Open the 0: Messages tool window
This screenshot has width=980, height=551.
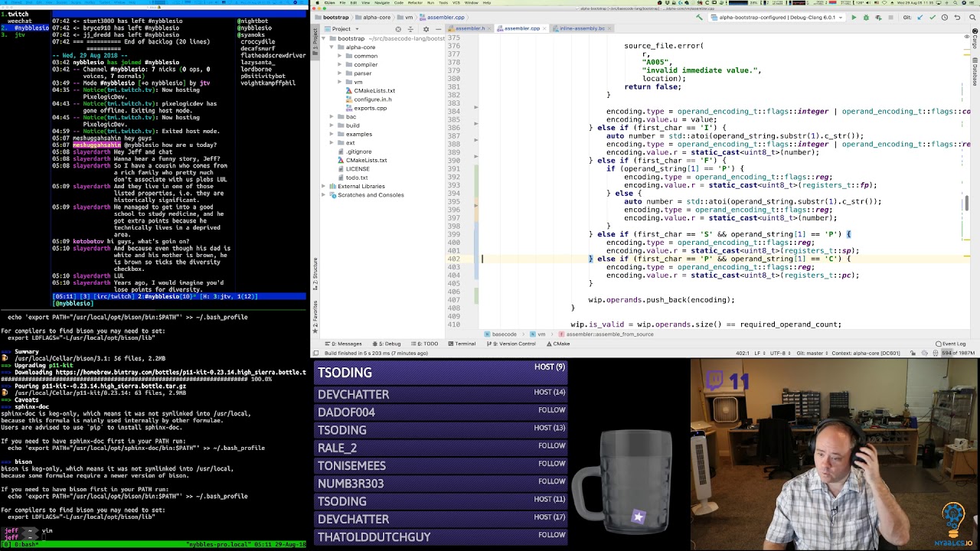343,344
